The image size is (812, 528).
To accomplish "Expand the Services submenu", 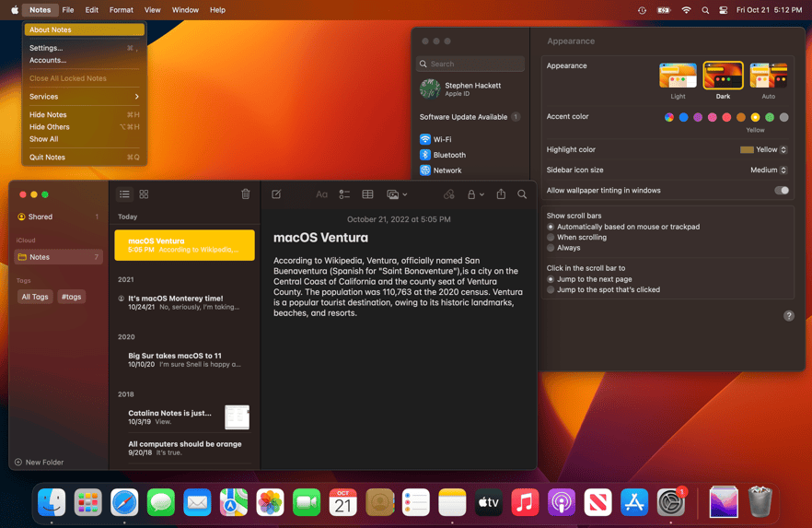I will click(x=84, y=97).
